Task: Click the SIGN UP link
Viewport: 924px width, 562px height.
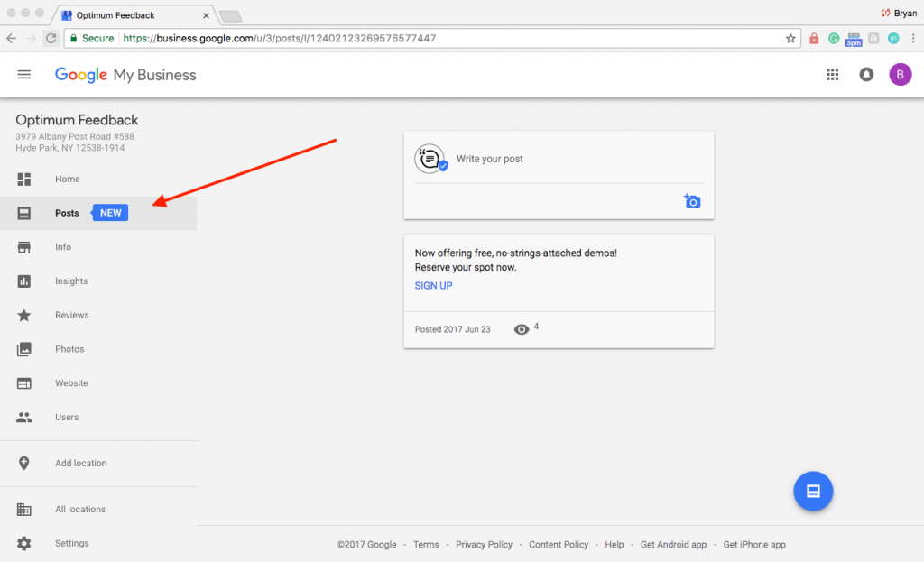Action: click(434, 286)
